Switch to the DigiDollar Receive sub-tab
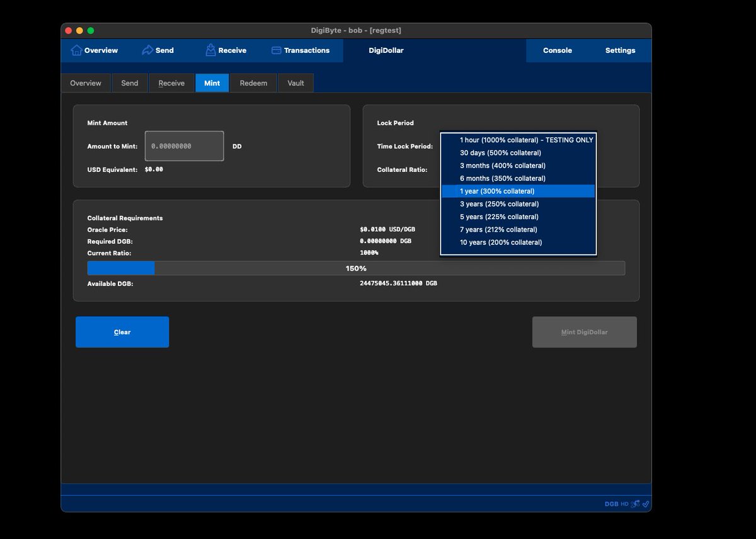This screenshot has height=539, width=756. click(171, 83)
